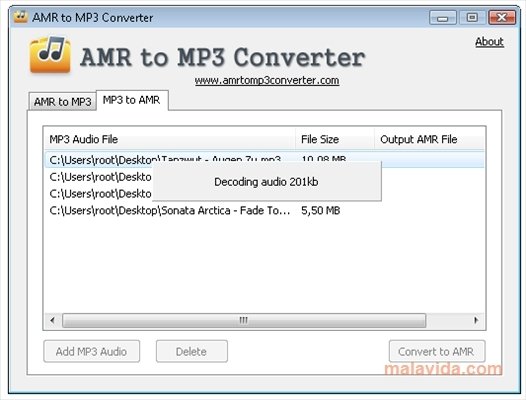
Task: Open the About link
Action: coord(489,42)
